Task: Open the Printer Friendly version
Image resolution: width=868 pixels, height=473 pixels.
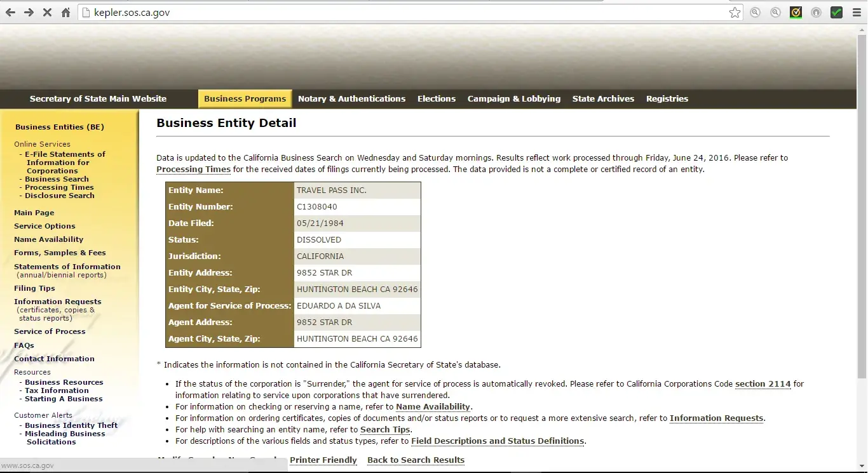Action: [x=323, y=460]
